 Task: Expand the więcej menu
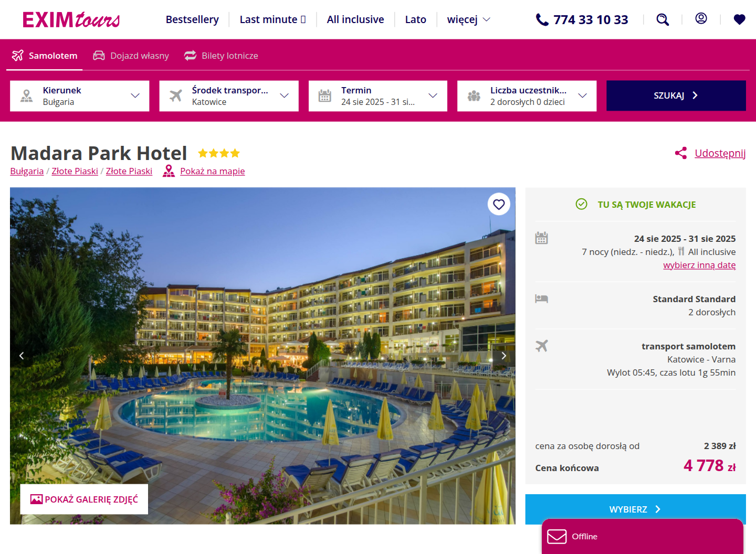coord(468,19)
